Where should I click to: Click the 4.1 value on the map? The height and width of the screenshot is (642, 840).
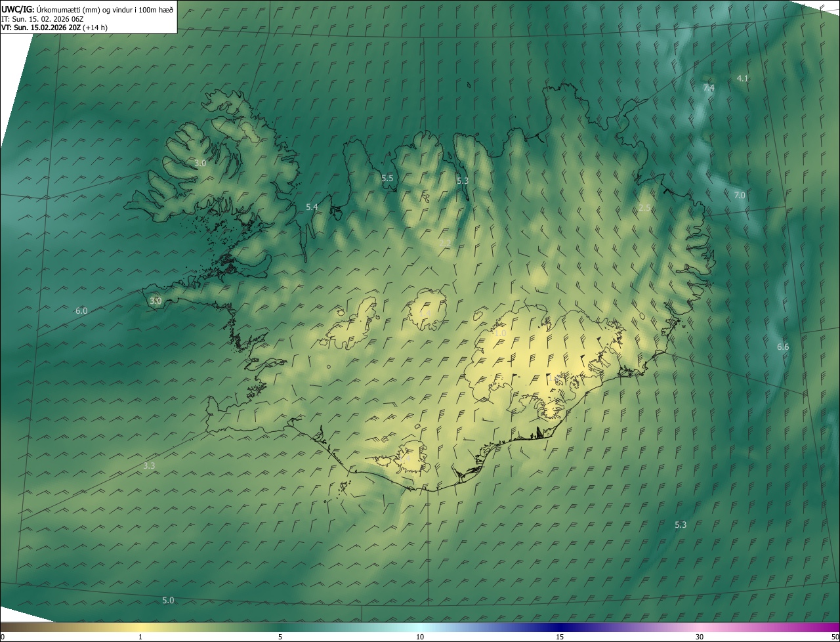coord(742,78)
